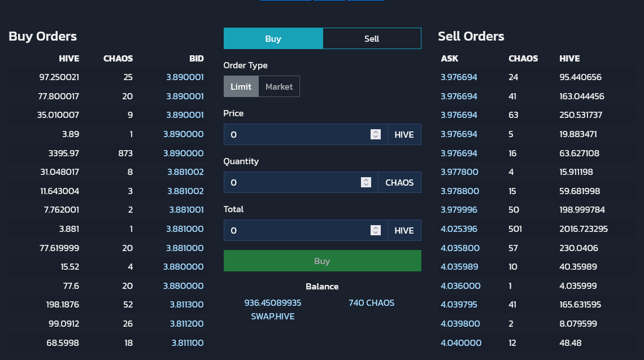Select bid 3.881000 with 77.619999 HIVE

coord(185,248)
